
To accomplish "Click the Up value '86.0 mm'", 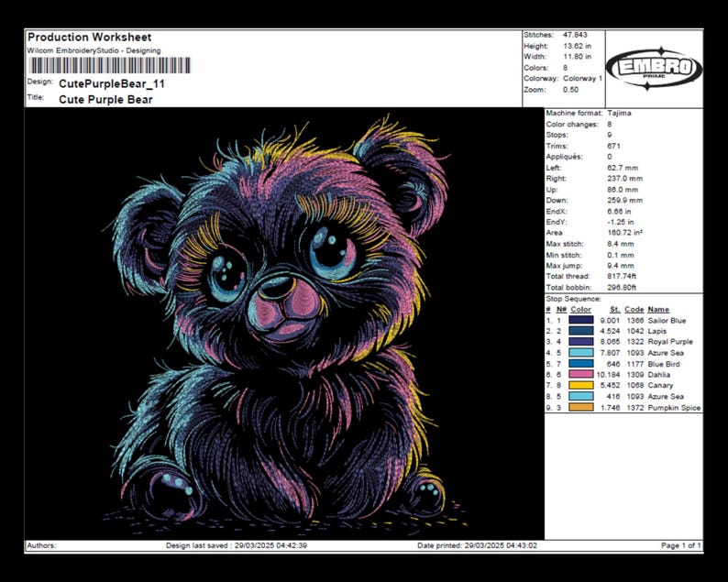I will (623, 190).
